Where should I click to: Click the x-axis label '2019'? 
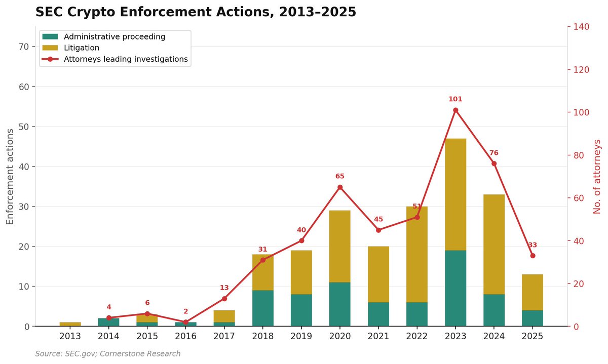click(301, 337)
